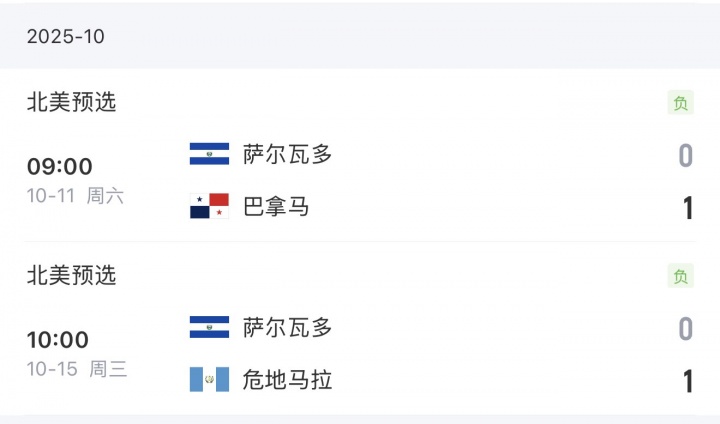Select the date 10-11 周六
The image size is (720, 424).
[x=76, y=196]
